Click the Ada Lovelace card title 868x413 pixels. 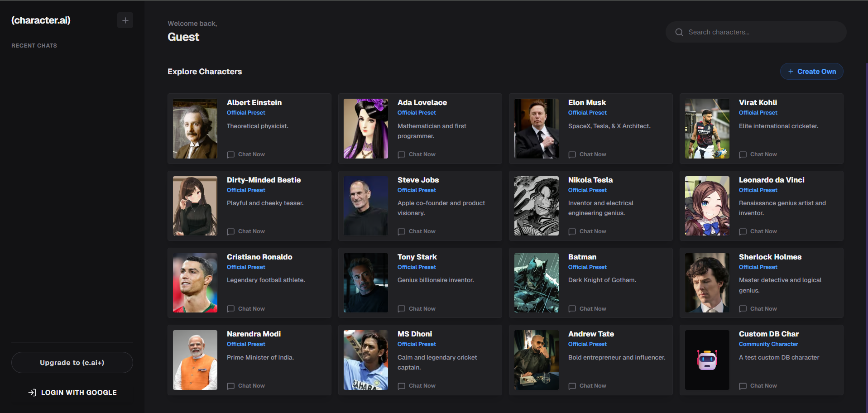[x=422, y=103]
